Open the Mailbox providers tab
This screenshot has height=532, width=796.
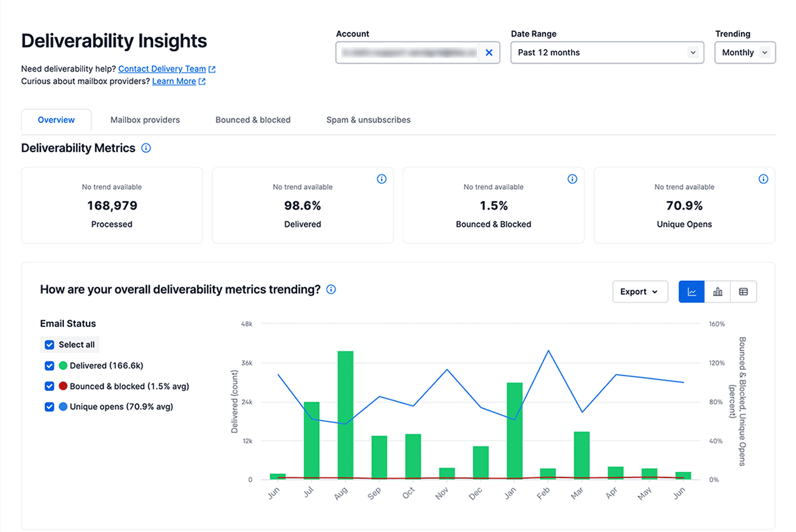tap(145, 120)
